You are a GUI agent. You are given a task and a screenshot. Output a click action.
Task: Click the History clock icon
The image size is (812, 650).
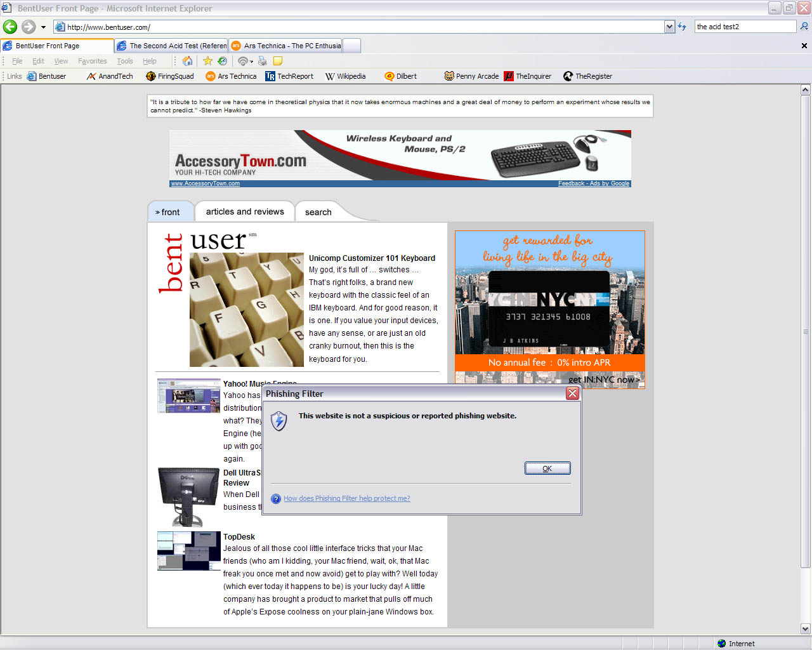pos(222,61)
